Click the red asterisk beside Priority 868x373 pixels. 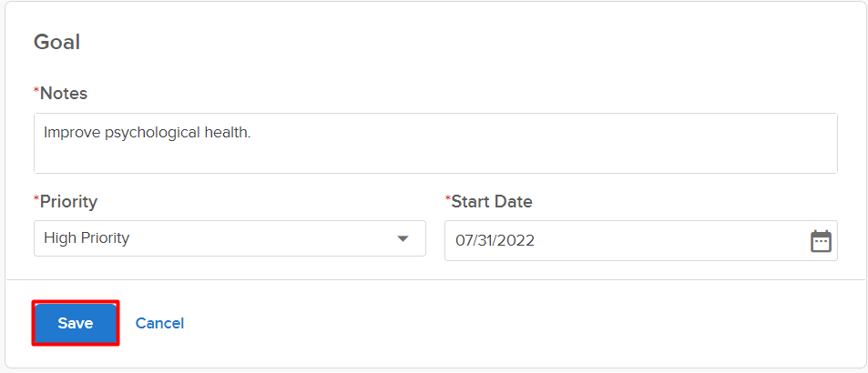pyautogui.click(x=36, y=199)
